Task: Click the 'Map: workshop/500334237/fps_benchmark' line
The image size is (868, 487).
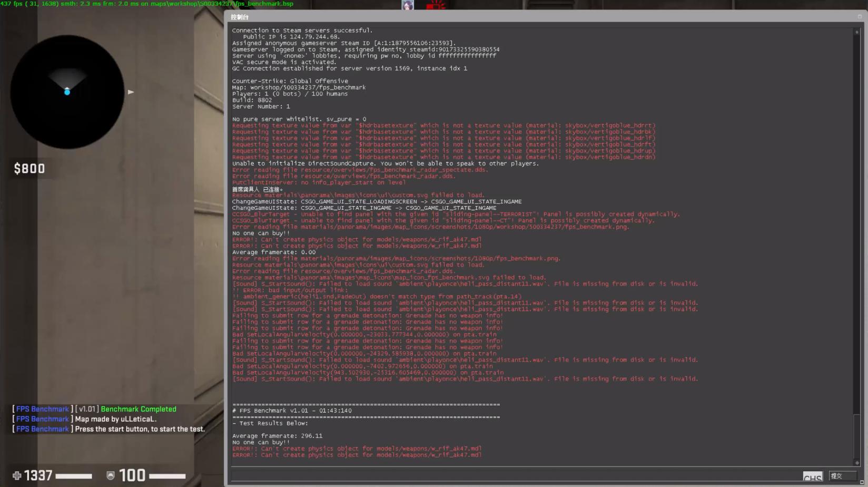Action: click(299, 87)
